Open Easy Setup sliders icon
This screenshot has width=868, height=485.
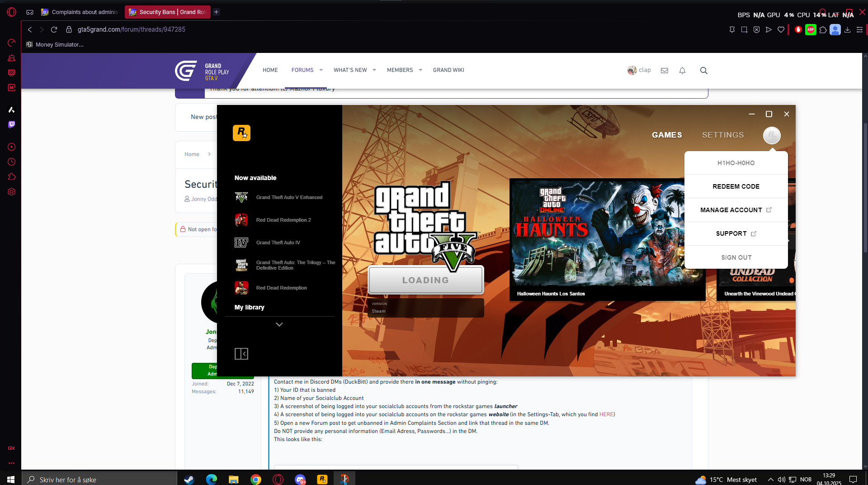coord(859,29)
